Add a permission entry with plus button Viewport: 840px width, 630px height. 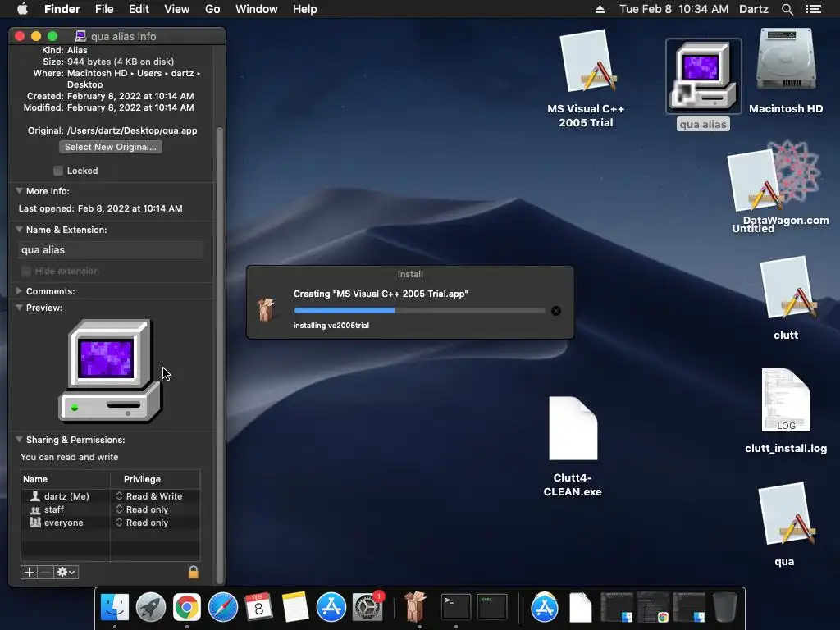[x=29, y=572]
